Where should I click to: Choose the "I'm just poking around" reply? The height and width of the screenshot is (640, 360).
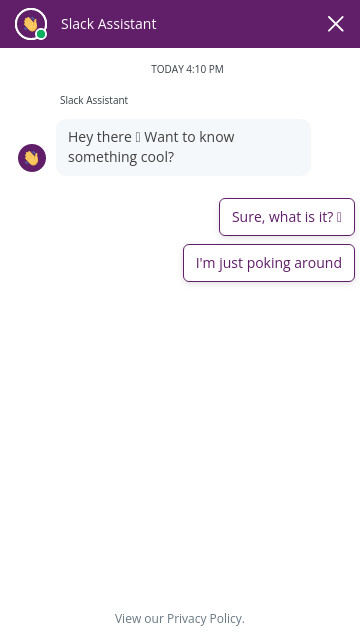click(269, 263)
